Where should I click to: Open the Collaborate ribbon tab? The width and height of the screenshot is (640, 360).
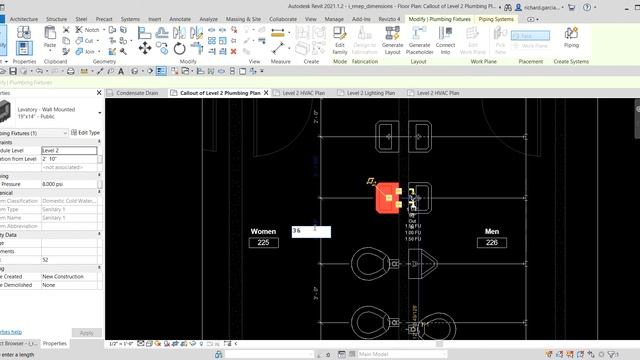click(x=283, y=19)
